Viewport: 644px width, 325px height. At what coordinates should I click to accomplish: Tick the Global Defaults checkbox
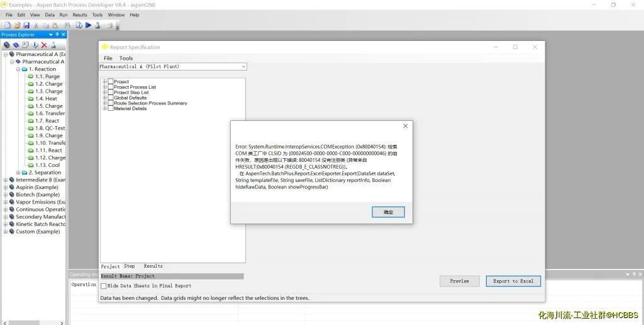click(111, 98)
